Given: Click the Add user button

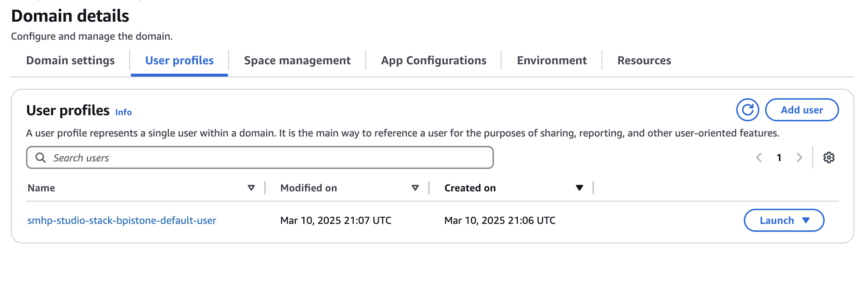Looking at the screenshot, I should pyautogui.click(x=802, y=110).
